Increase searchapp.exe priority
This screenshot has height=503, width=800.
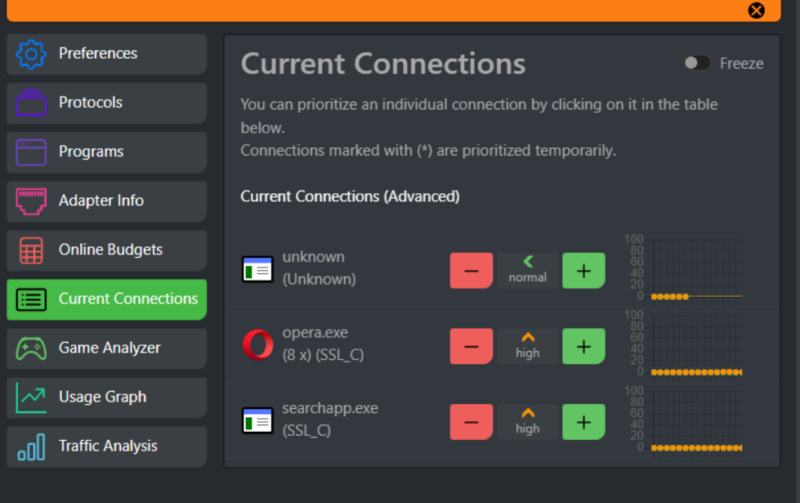584,421
